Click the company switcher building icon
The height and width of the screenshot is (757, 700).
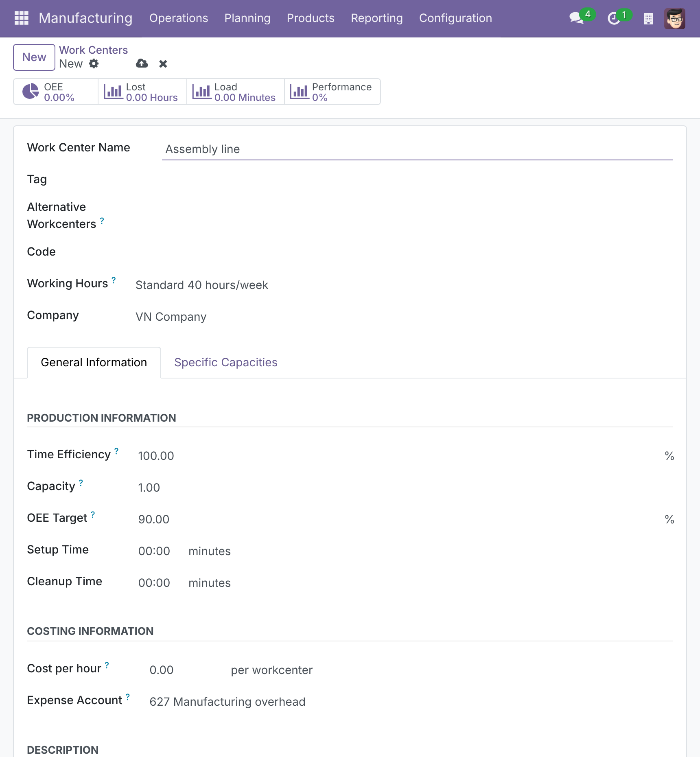pos(648,19)
